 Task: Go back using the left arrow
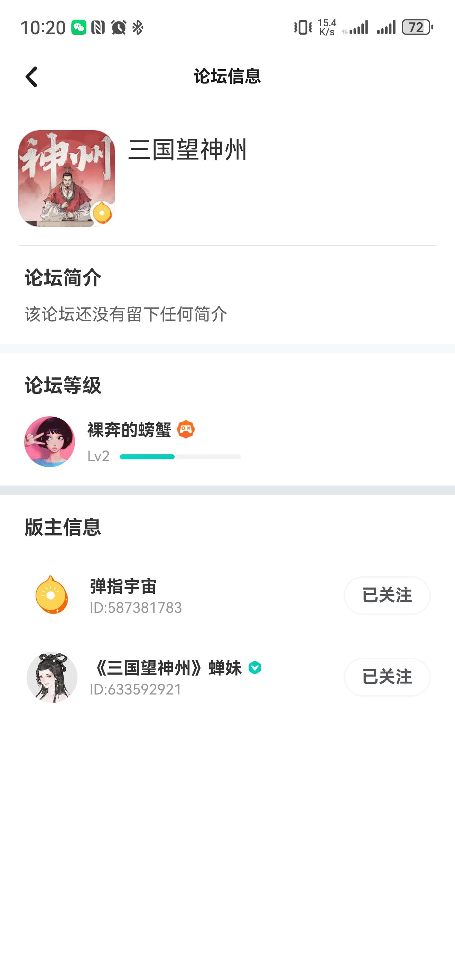(x=31, y=77)
